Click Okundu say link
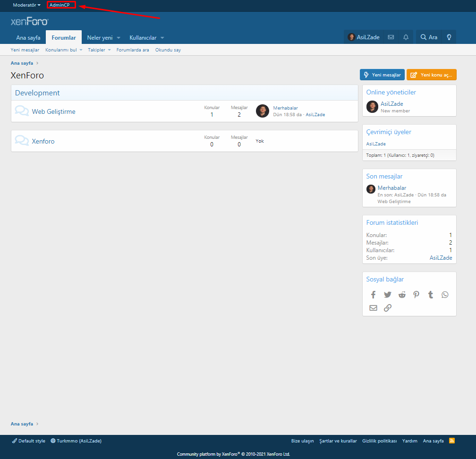This screenshot has width=476, height=459. (x=168, y=50)
